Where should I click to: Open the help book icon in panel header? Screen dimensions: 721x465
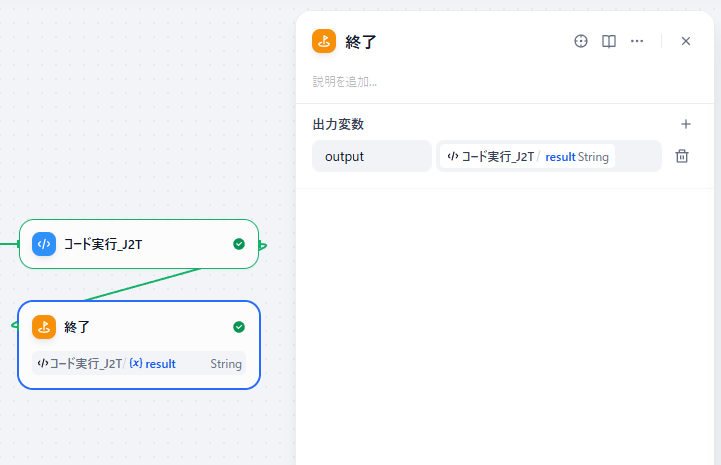pos(609,41)
